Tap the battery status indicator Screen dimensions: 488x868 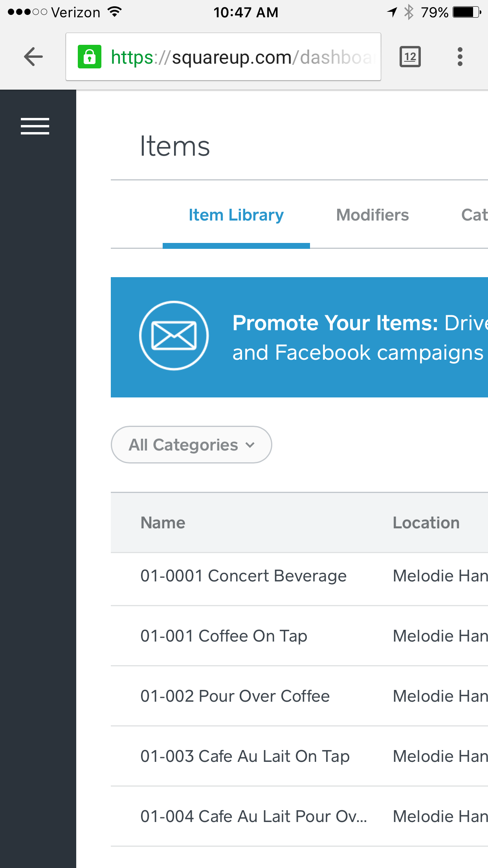coord(467,12)
